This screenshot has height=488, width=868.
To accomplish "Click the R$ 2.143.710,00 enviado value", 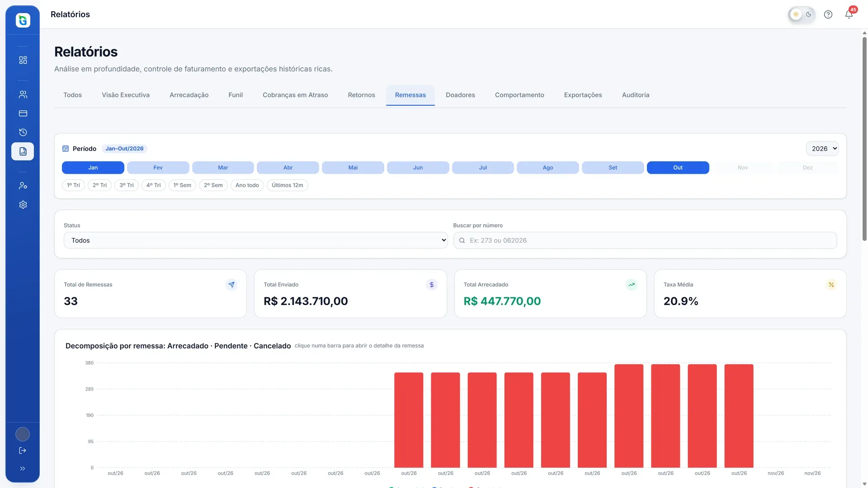I will click(x=306, y=301).
